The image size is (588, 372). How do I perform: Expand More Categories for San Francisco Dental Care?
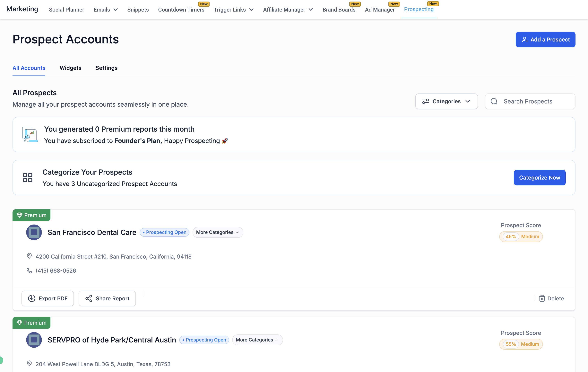pos(218,232)
